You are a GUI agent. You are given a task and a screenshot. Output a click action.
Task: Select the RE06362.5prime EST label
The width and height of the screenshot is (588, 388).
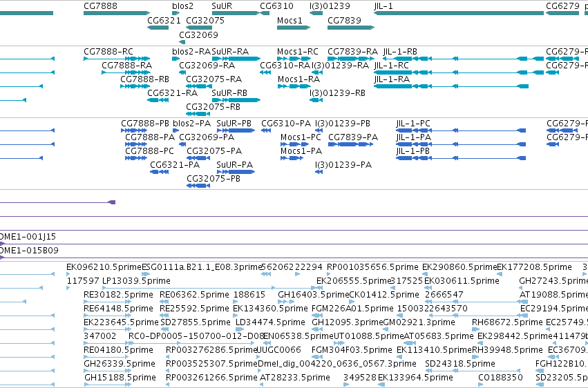pyautogui.click(x=194, y=295)
